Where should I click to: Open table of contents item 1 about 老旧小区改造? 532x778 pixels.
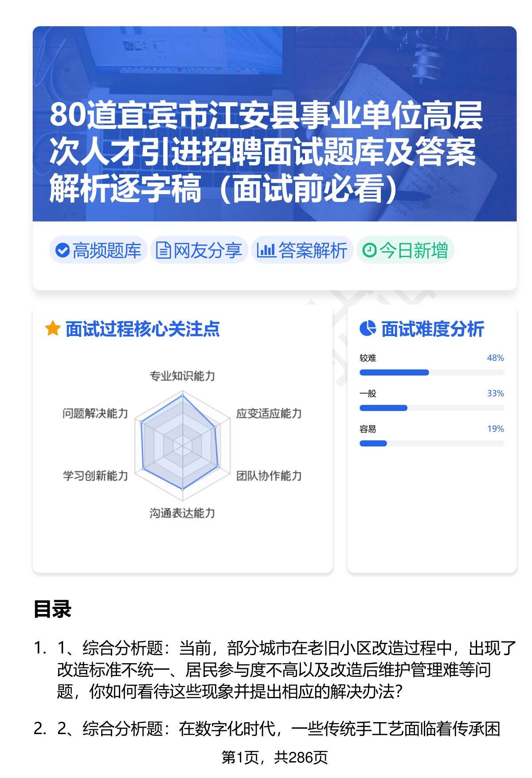point(286,670)
